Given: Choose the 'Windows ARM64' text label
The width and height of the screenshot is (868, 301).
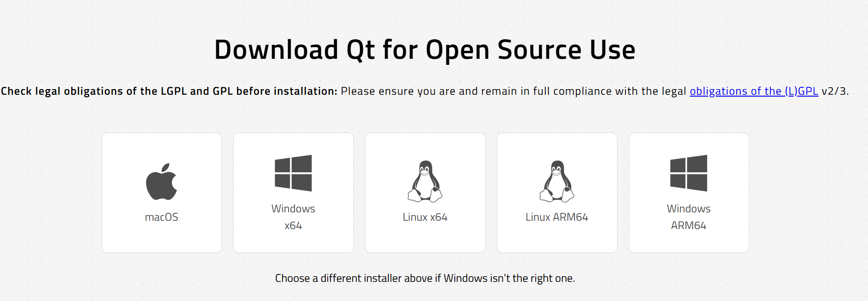Looking at the screenshot, I should pyautogui.click(x=689, y=217).
